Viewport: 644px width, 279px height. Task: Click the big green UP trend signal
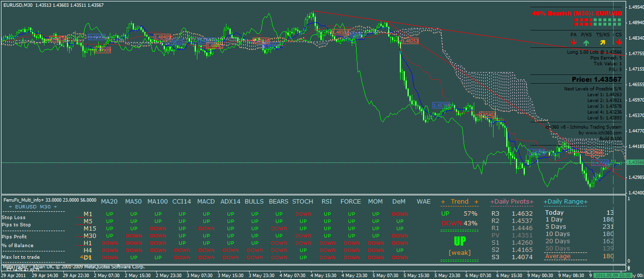460,241
